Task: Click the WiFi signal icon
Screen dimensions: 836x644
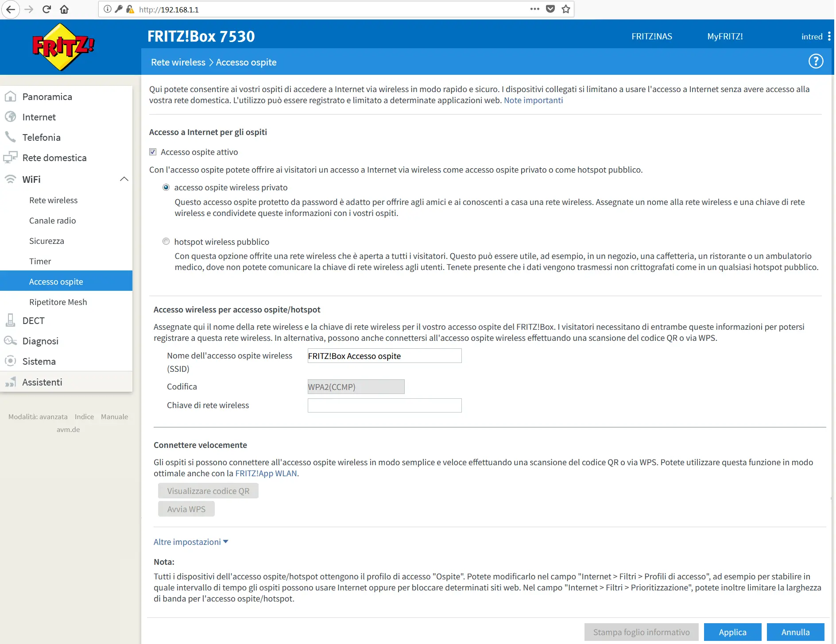Action: click(x=11, y=179)
